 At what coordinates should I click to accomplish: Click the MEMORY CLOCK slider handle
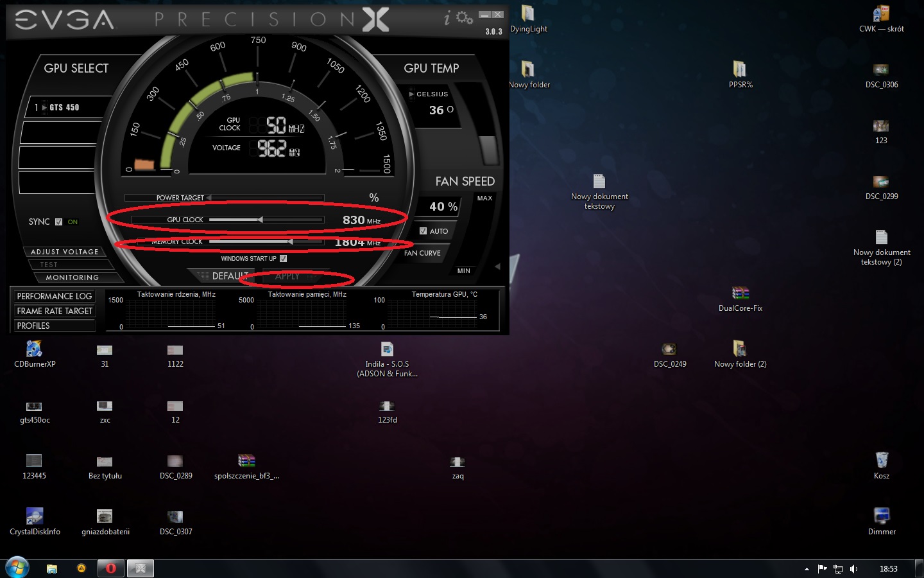(291, 241)
